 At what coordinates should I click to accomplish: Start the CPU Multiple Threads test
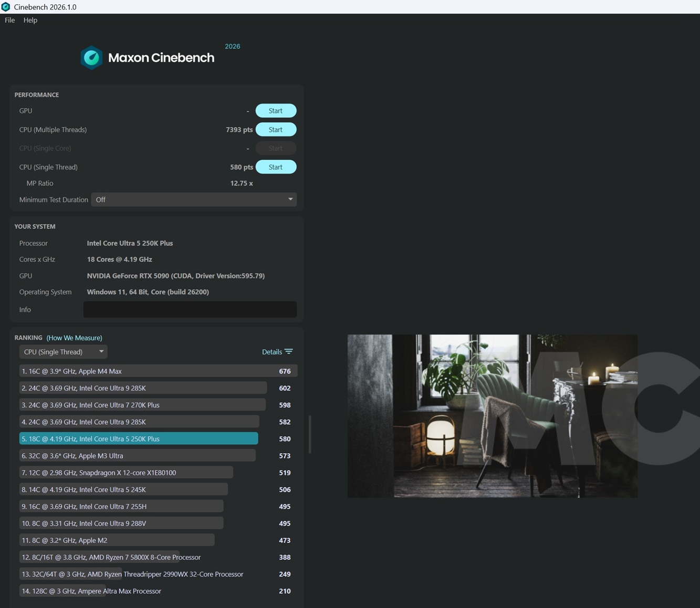(x=276, y=130)
